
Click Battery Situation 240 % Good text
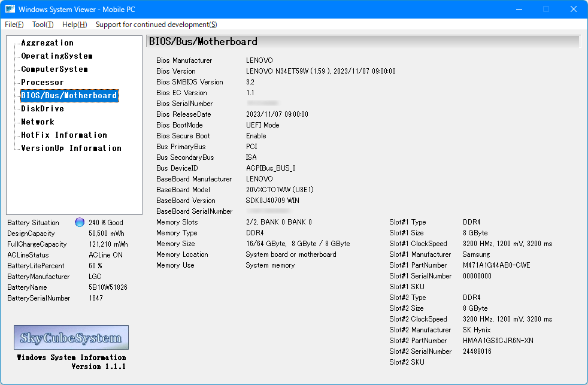point(106,223)
